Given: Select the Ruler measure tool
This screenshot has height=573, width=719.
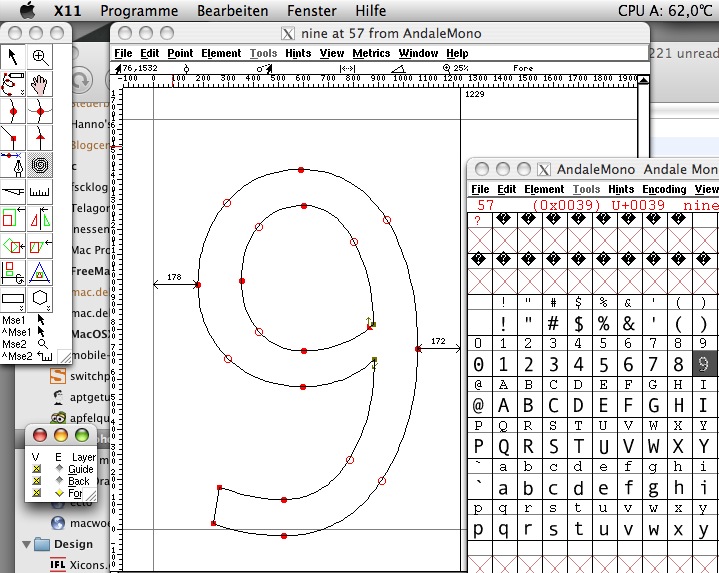Looking at the screenshot, I should tap(40, 192).
